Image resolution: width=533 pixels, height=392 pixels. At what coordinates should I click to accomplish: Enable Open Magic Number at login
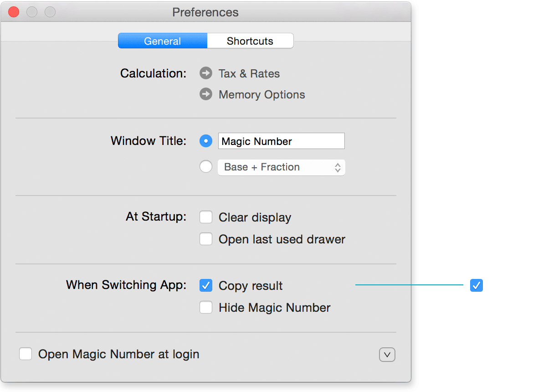26,354
